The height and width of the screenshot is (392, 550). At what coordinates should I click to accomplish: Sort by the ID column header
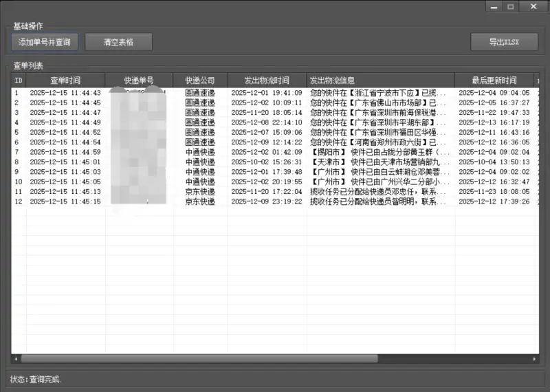coord(19,80)
